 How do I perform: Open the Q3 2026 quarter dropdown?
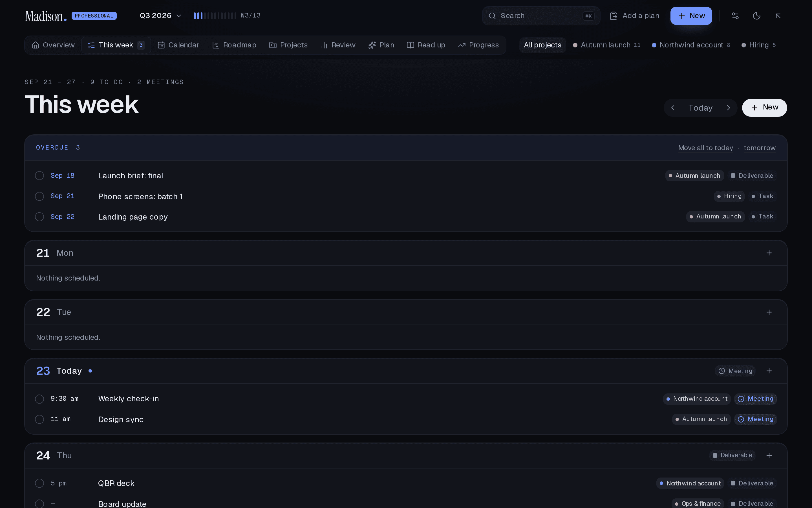point(160,16)
